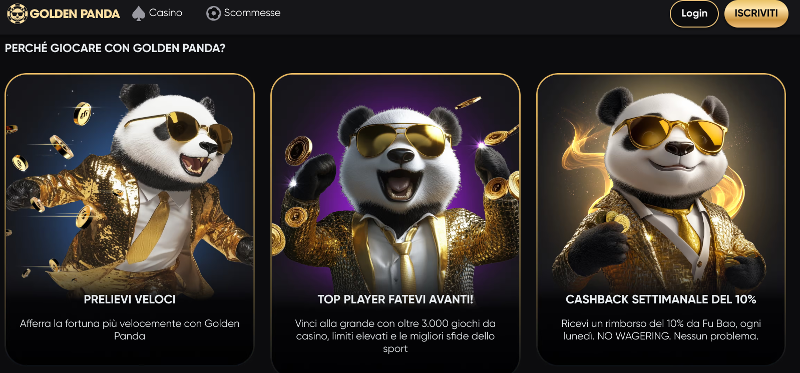Screen dimensions: 800x373
Task: Open the Casino menu item
Action: point(157,13)
